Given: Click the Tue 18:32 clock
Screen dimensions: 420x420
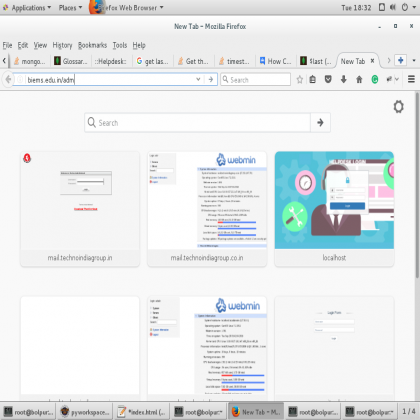Looking at the screenshot, I should tap(356, 7).
